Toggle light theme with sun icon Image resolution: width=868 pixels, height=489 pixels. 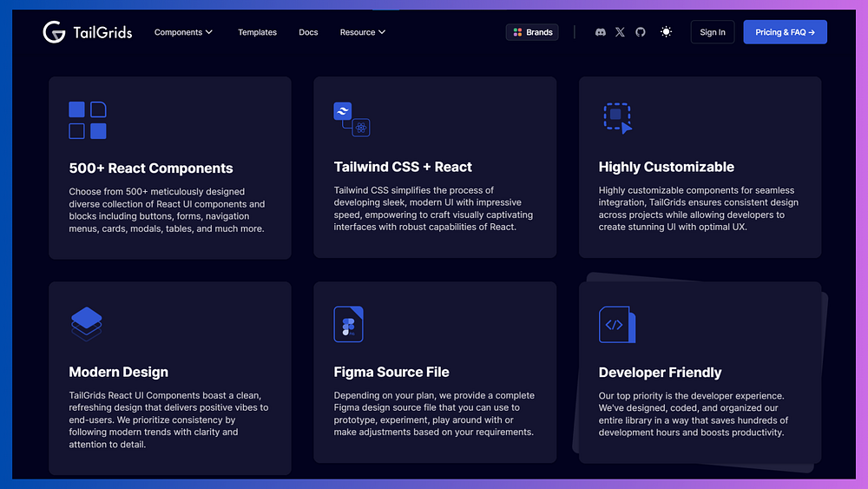pyautogui.click(x=666, y=31)
